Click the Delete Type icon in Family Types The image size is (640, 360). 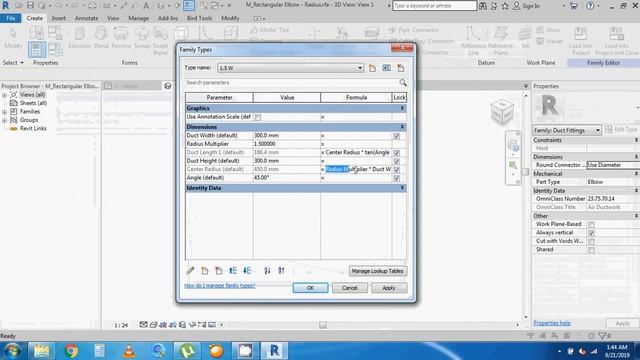400,68
